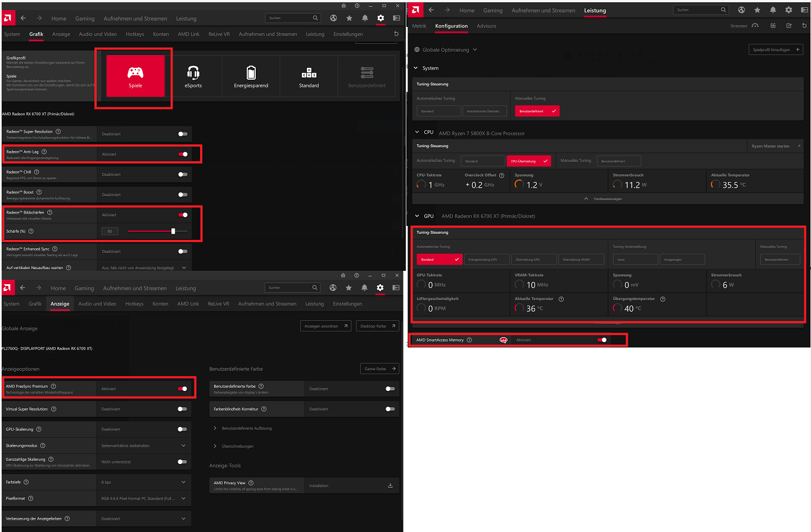Click the Anzeigen anordnen button

[x=327, y=326]
